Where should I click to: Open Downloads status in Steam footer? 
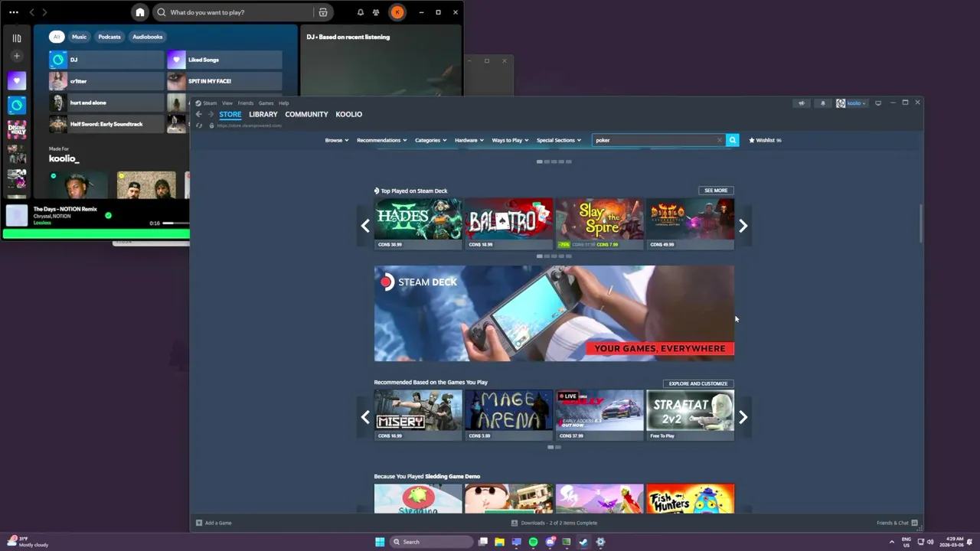(554, 523)
